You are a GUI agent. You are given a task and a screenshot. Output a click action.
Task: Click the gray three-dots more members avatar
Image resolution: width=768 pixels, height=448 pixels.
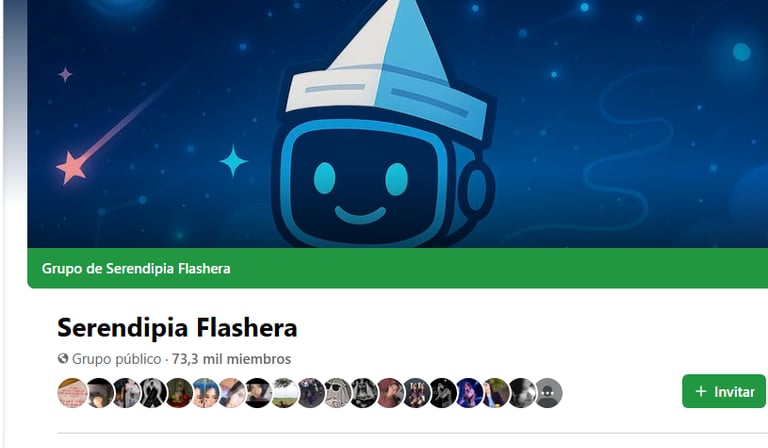pyautogui.click(x=548, y=393)
